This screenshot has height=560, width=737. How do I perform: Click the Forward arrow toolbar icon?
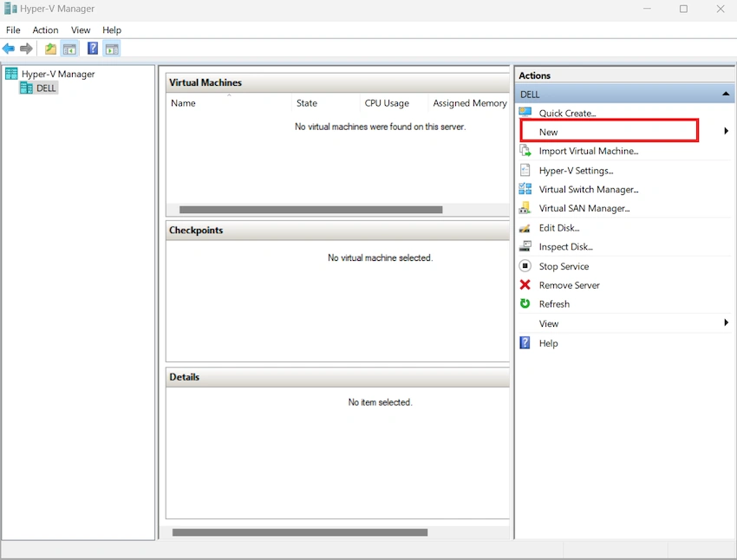26,49
